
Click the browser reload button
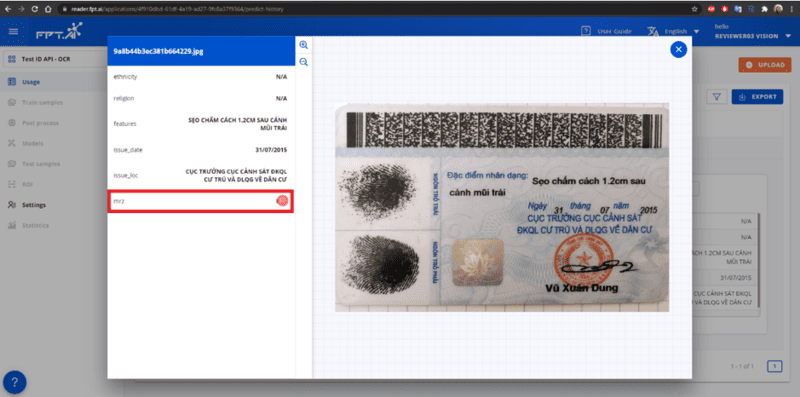tap(34, 9)
